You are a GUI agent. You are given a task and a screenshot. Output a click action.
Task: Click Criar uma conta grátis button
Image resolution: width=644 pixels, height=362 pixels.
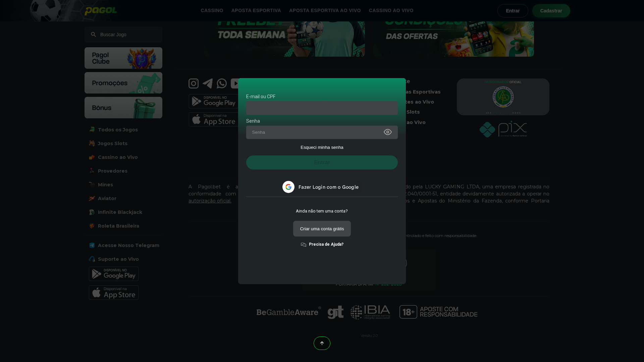pos(322,229)
